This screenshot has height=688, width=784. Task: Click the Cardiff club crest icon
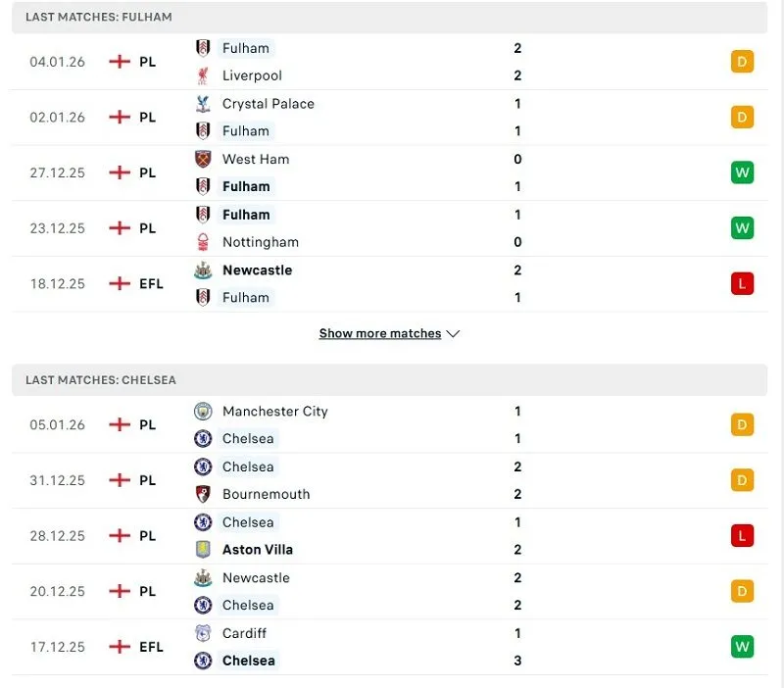pos(203,633)
